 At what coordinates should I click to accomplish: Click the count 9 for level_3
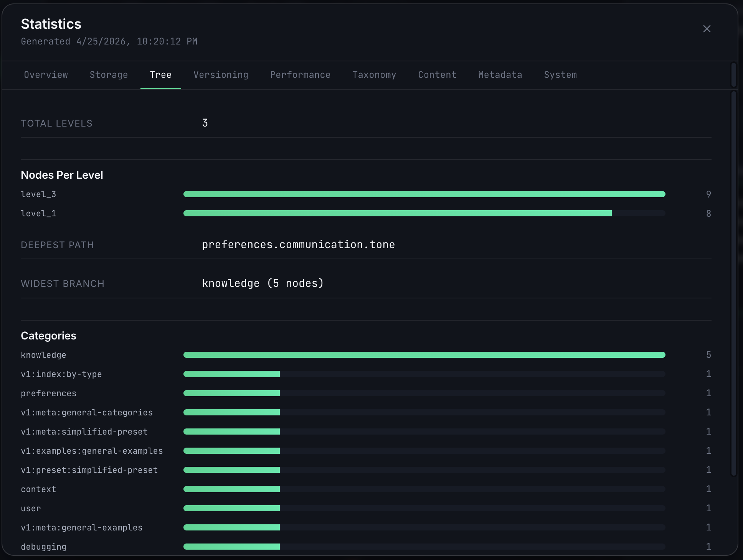[708, 194]
